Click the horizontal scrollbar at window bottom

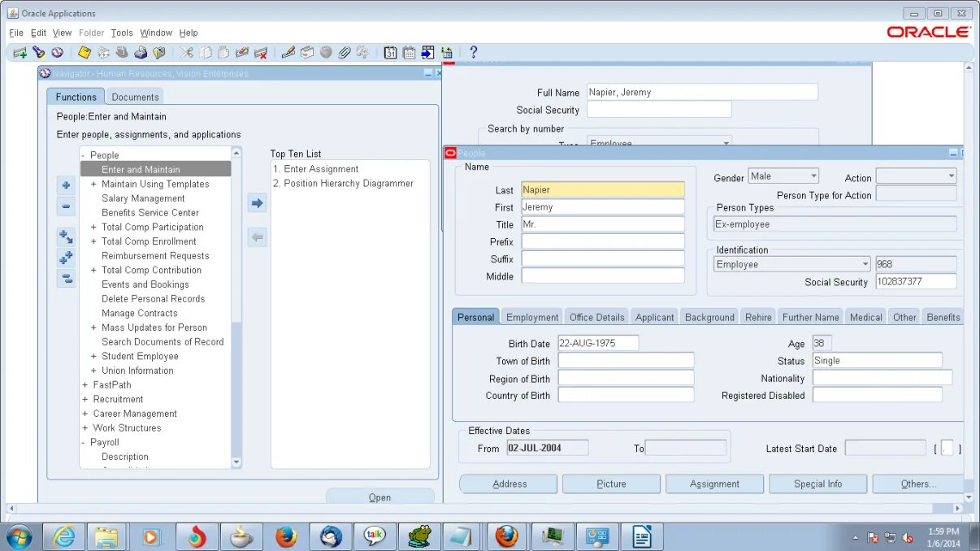point(484,509)
